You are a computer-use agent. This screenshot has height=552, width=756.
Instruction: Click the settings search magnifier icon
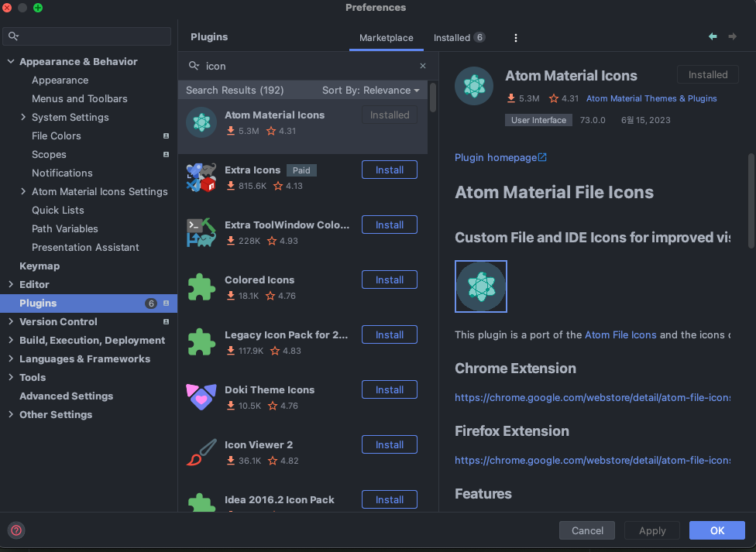(13, 36)
